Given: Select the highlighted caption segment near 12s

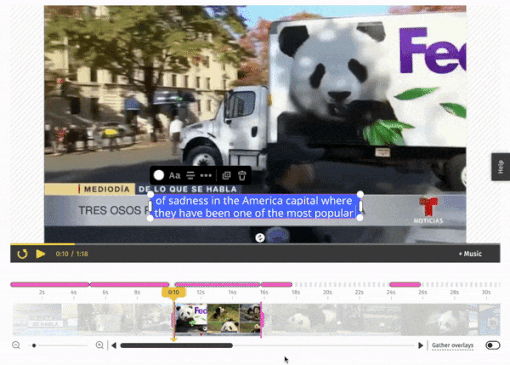Looking at the screenshot, I should [217, 284].
